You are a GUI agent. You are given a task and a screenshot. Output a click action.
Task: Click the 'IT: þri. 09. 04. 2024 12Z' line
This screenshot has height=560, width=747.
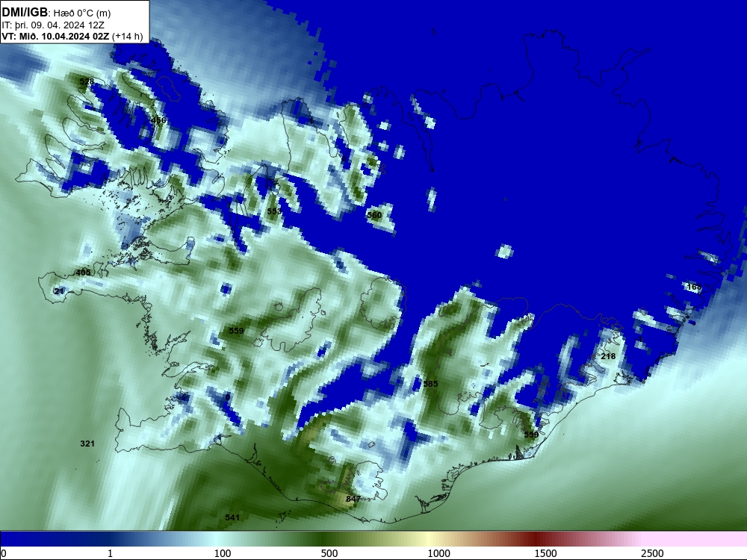(53, 25)
